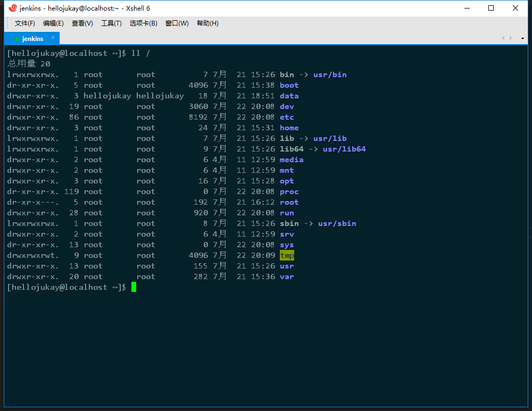Select the jenkins session tab

click(32, 39)
